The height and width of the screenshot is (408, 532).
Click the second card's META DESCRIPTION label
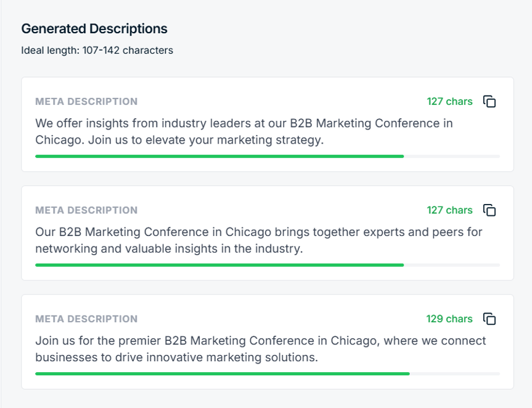(x=86, y=210)
